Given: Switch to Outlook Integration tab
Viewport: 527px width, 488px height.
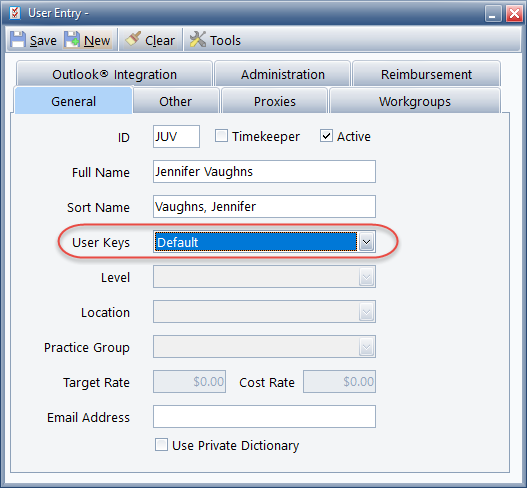Looking at the screenshot, I should (114, 74).
